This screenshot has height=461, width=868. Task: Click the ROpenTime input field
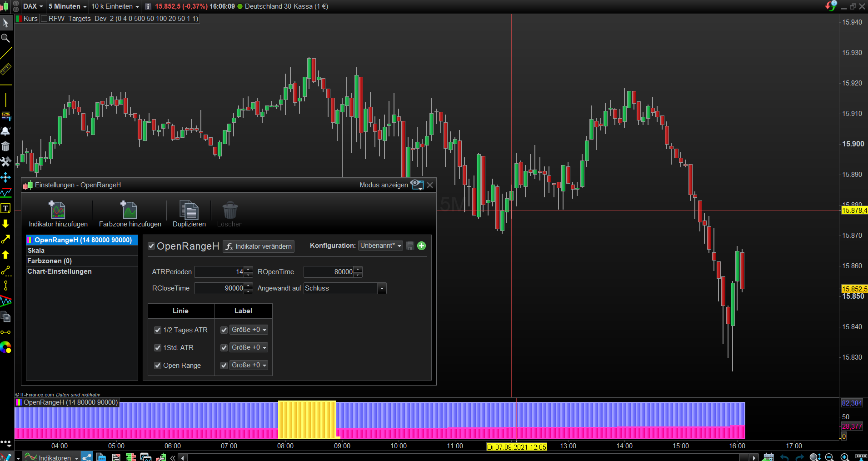click(x=329, y=272)
